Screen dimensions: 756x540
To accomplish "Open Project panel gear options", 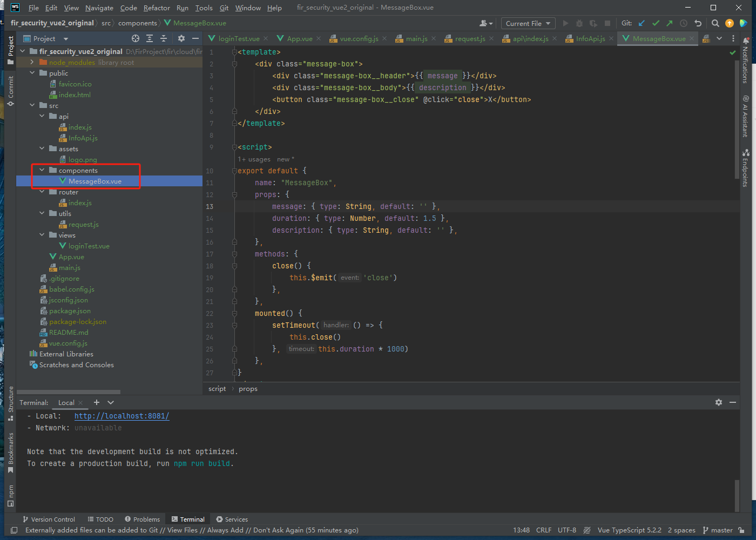I will click(181, 38).
